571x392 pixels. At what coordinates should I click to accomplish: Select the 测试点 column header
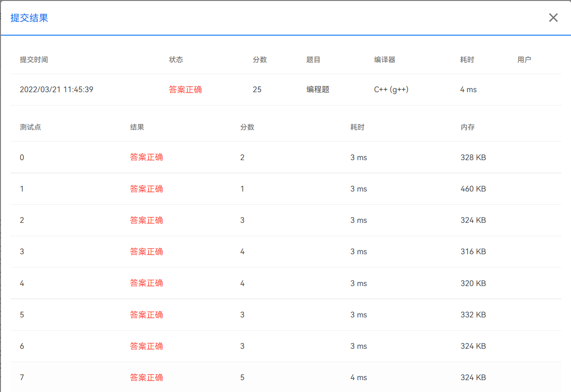tap(29, 127)
